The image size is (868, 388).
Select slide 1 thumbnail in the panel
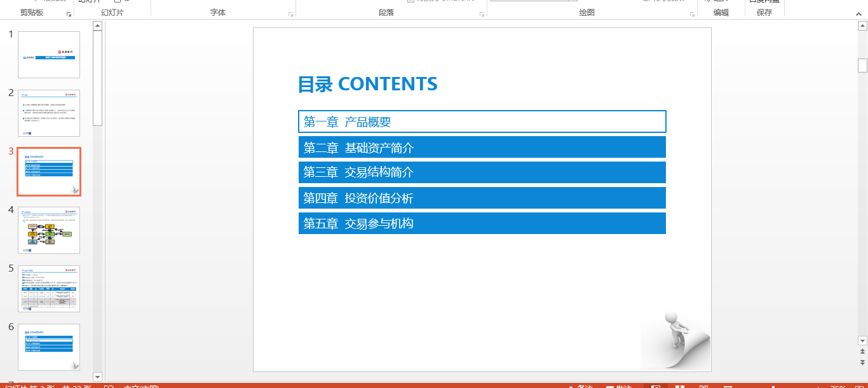[49, 55]
